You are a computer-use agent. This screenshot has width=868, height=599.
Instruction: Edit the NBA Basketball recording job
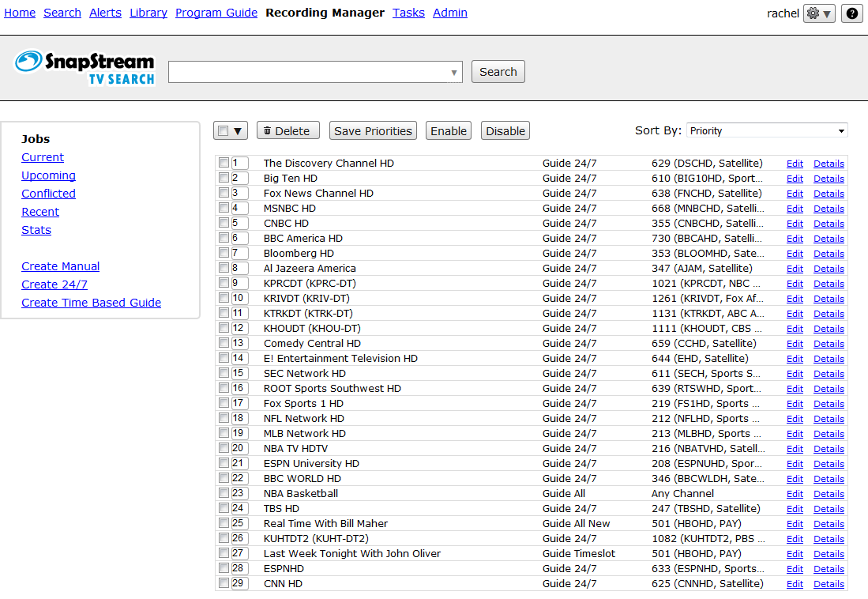[x=795, y=494]
